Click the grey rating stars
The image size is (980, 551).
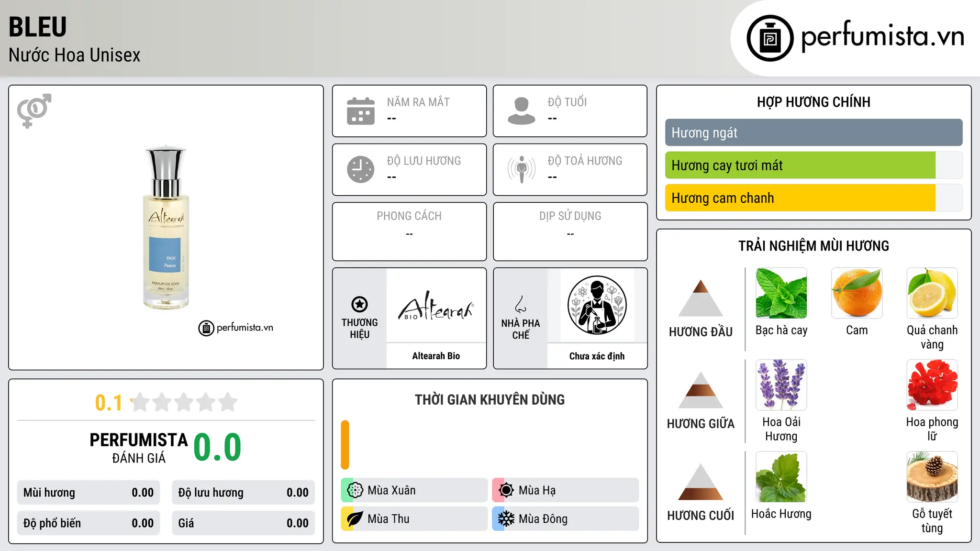point(184,402)
